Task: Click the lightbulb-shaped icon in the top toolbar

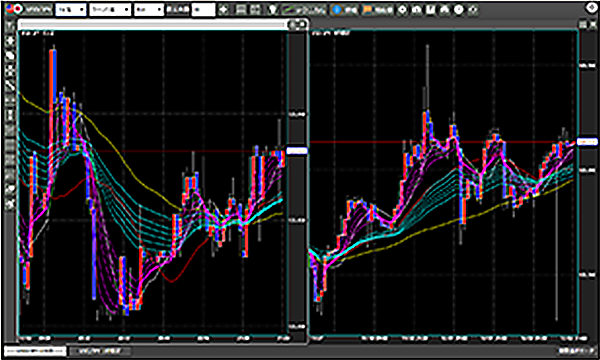Action: (x=272, y=10)
